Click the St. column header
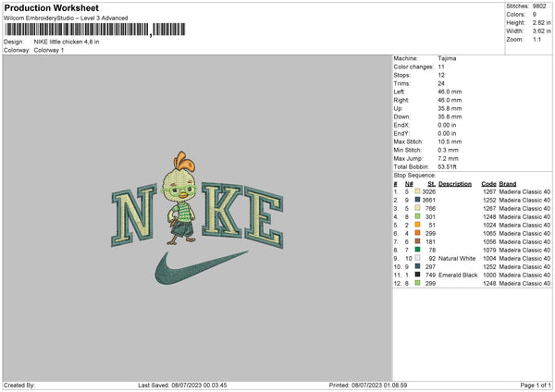 tap(431, 184)
